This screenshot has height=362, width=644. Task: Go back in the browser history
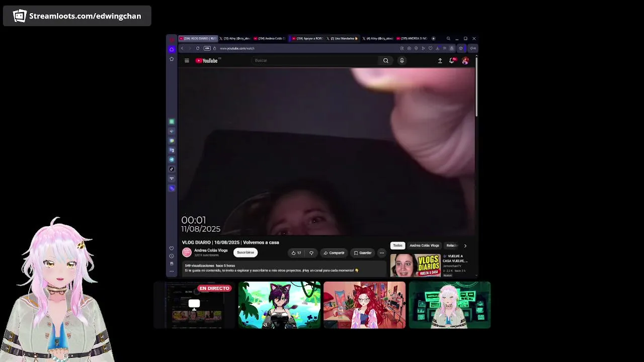click(182, 48)
